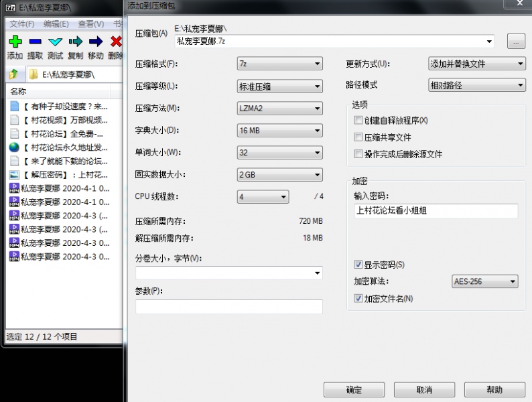Toggle the 显示密码 checkbox
The height and width of the screenshot is (402, 532).
pyautogui.click(x=358, y=265)
